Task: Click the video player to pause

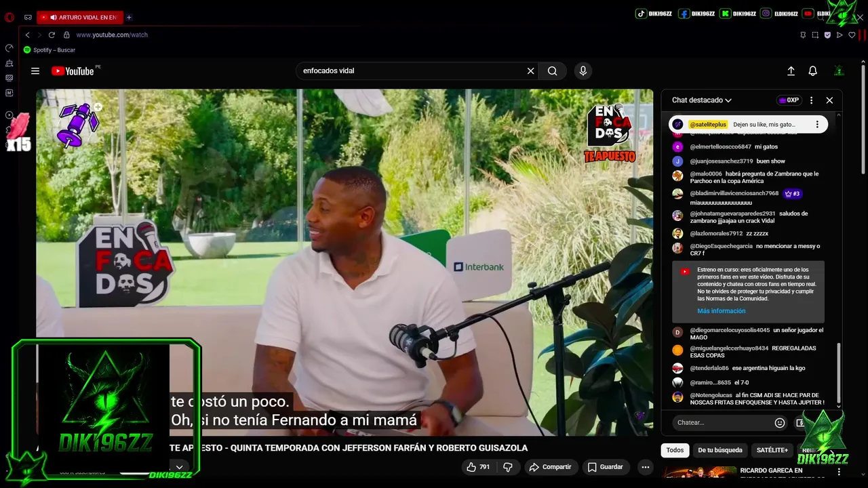Action: point(344,262)
